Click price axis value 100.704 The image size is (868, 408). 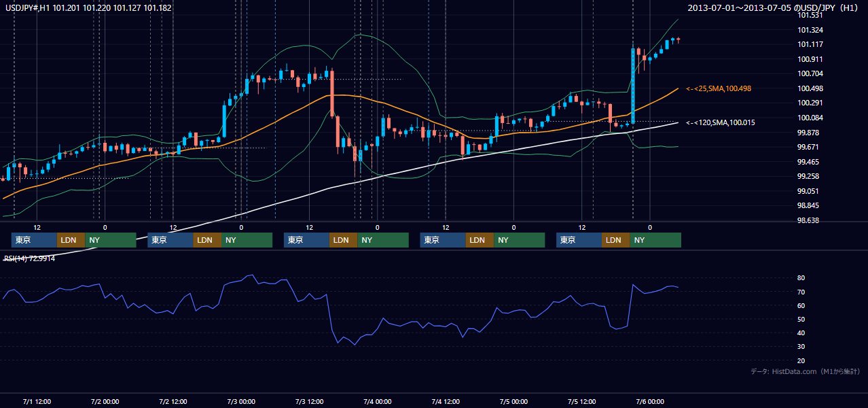[810, 73]
